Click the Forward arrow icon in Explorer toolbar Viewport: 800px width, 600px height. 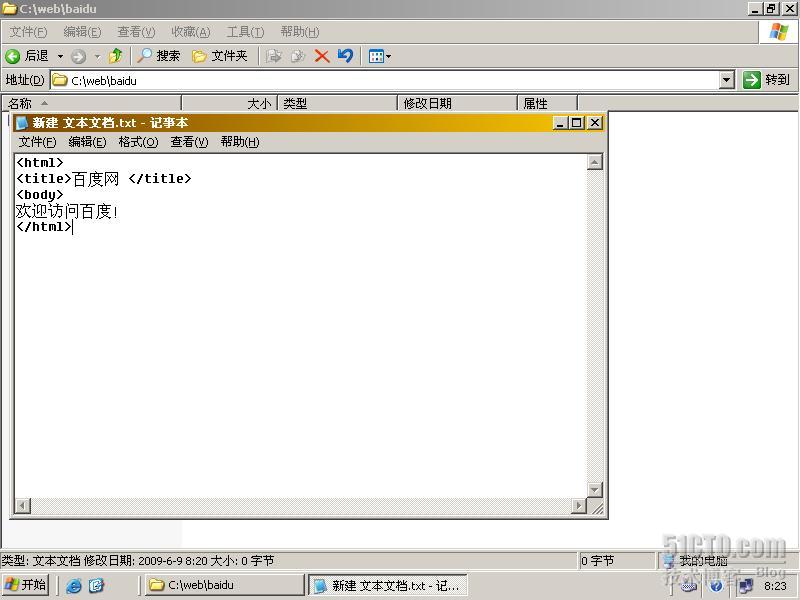click(78, 56)
